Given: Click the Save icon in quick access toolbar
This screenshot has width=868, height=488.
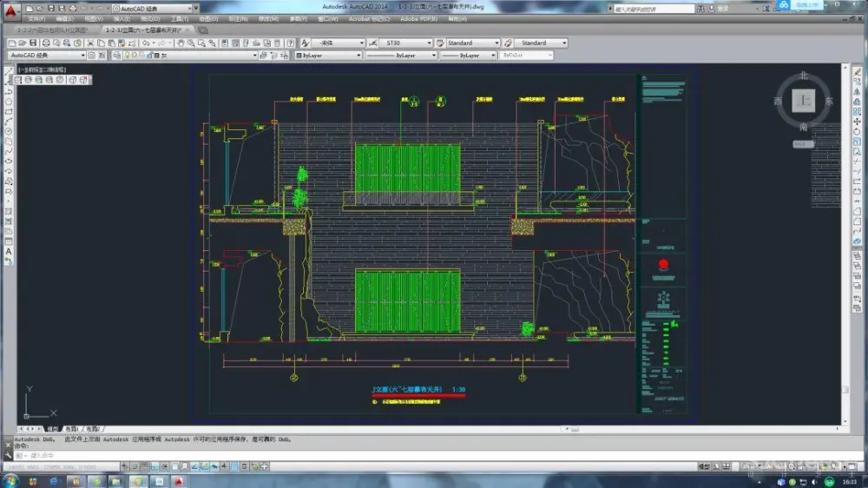Looking at the screenshot, I should [x=51, y=8].
